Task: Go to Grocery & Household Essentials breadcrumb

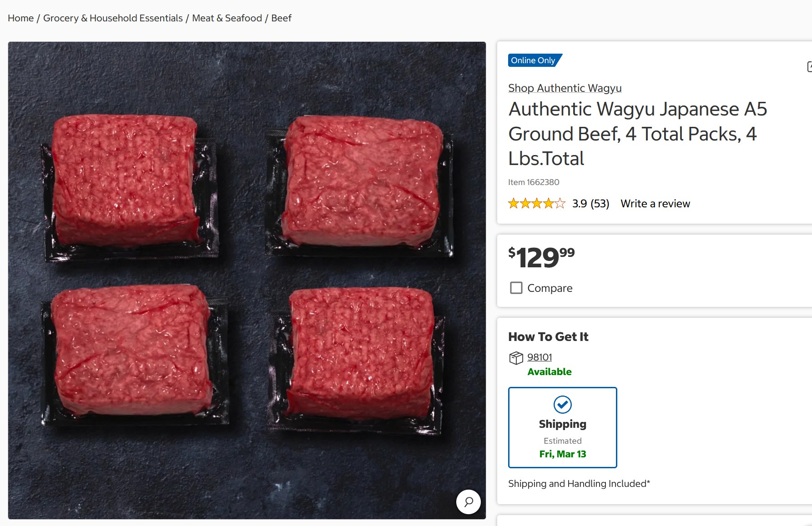Action: (x=113, y=18)
